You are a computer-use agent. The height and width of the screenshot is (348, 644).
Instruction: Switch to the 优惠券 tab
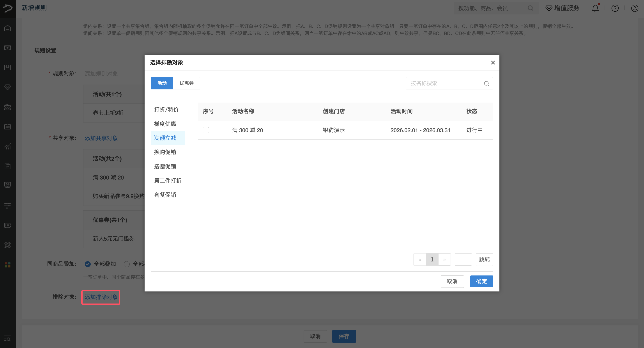pyautogui.click(x=186, y=83)
